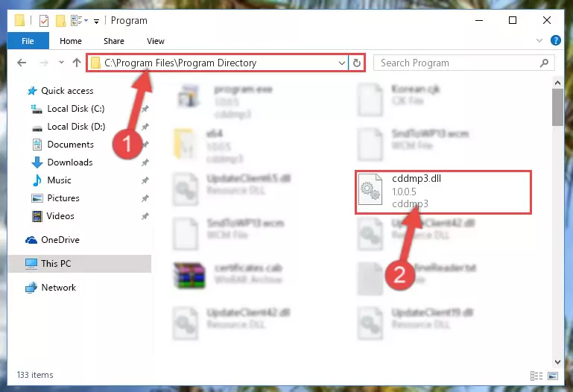Image resolution: width=573 pixels, height=392 pixels.
Task: Expand the address bar history dropdown
Action: [342, 63]
